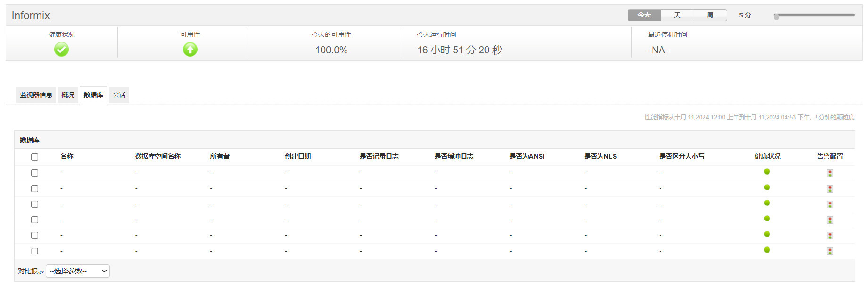The image size is (868, 305).
Task: Check the sixth database row checkbox
Action: pyautogui.click(x=34, y=251)
